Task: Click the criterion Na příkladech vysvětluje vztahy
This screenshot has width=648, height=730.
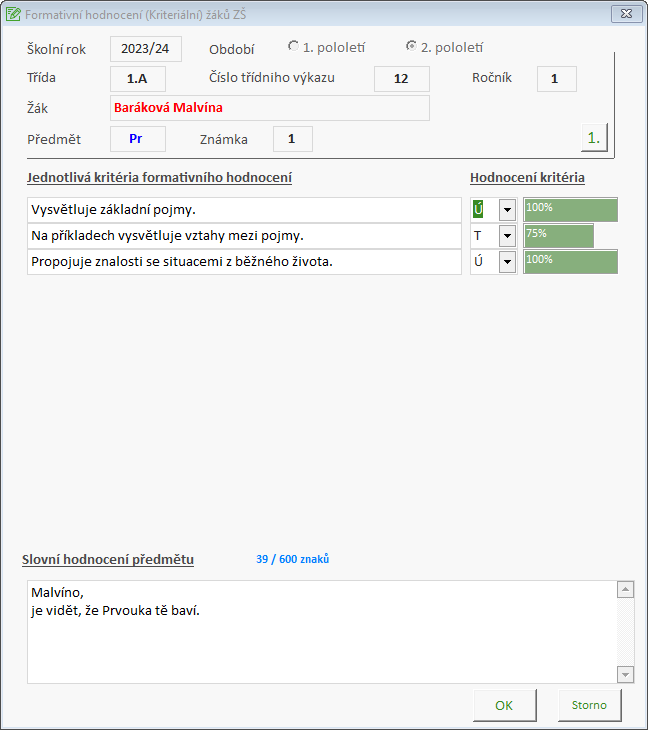Action: coord(244,236)
